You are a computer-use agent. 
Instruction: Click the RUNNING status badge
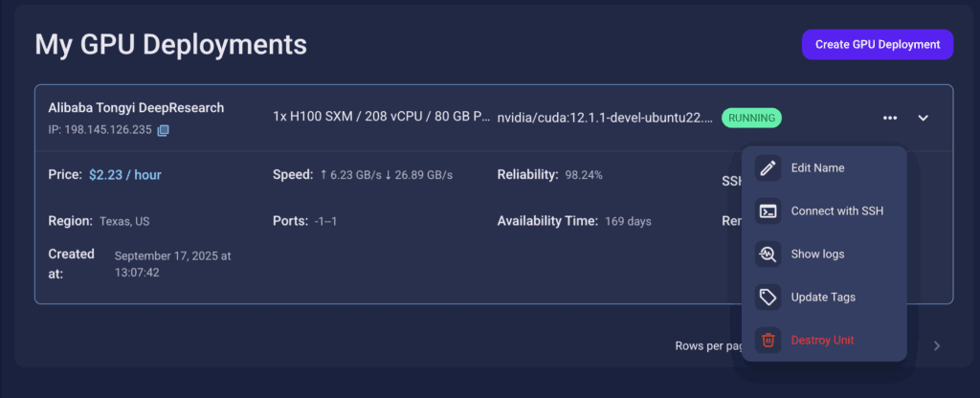751,118
